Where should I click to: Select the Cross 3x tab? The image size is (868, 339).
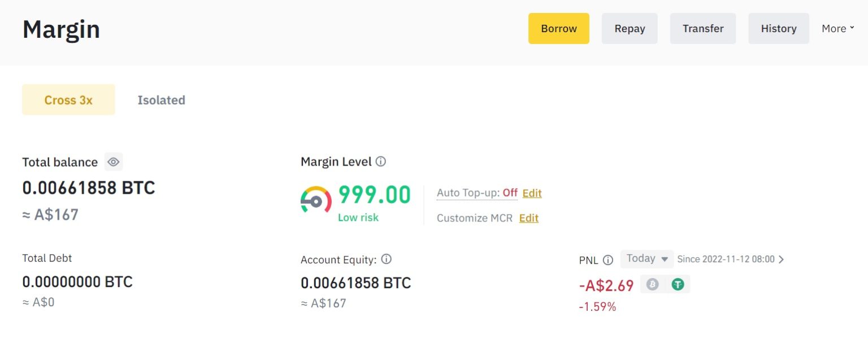click(x=68, y=99)
